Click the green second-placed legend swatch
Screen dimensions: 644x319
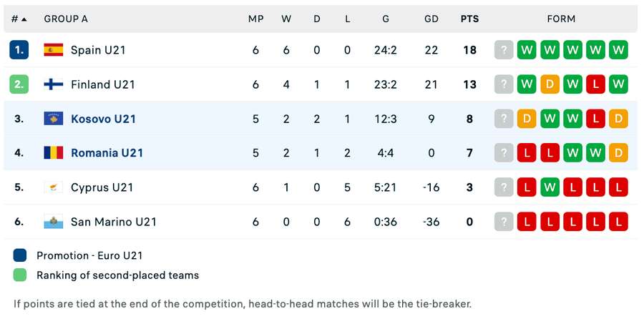pyautogui.click(x=20, y=275)
